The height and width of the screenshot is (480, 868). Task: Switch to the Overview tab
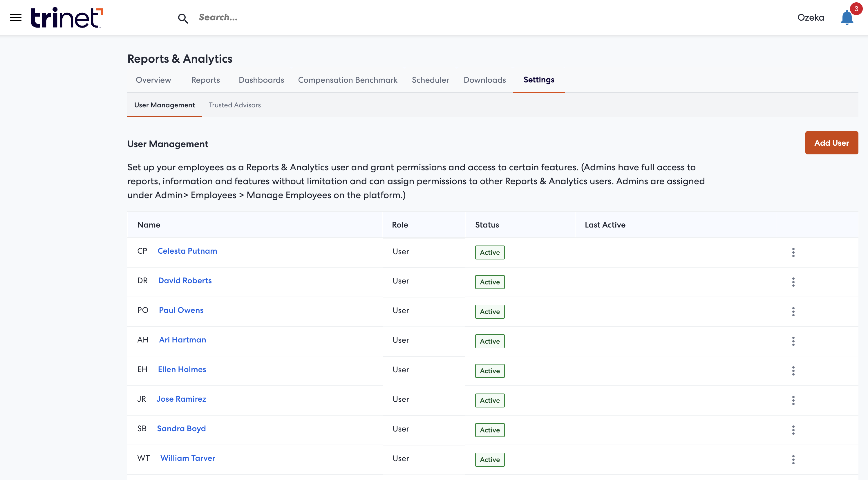153,80
